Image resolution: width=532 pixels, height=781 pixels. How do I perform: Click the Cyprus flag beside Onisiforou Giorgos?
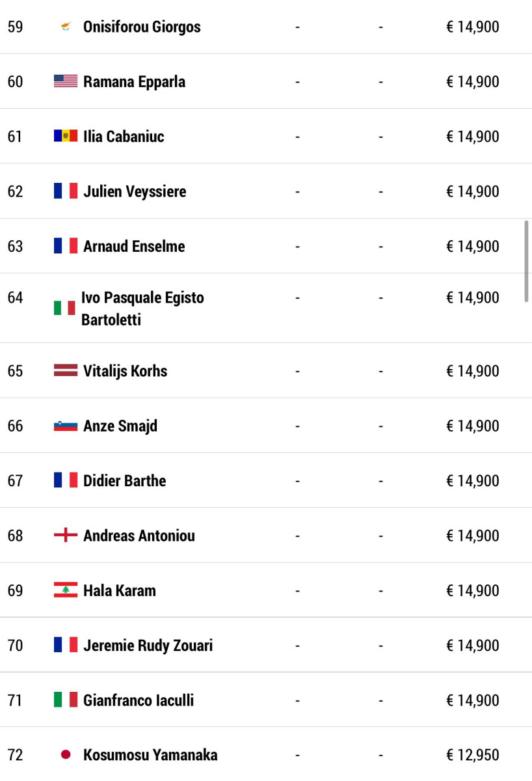pos(66,27)
